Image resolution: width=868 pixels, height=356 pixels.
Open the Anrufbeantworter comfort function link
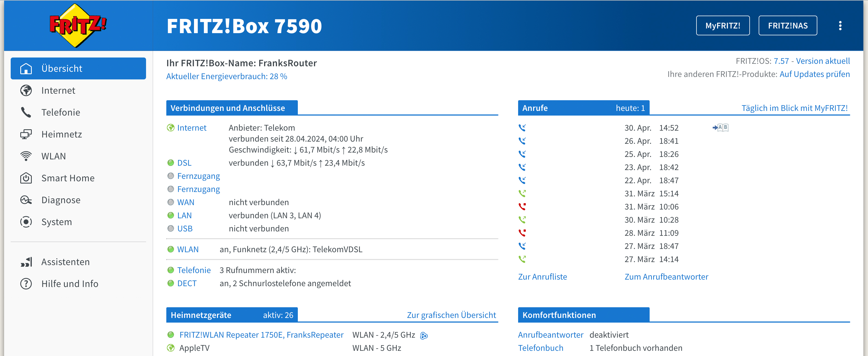click(x=551, y=335)
